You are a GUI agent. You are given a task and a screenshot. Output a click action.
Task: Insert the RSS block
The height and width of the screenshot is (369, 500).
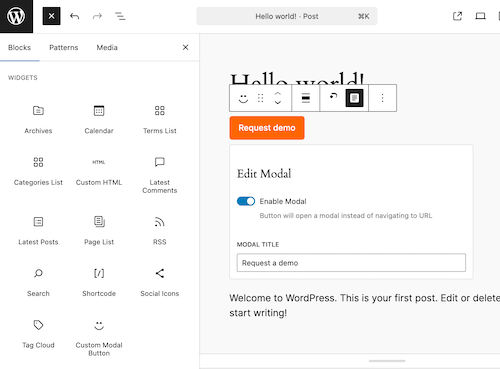tap(160, 231)
